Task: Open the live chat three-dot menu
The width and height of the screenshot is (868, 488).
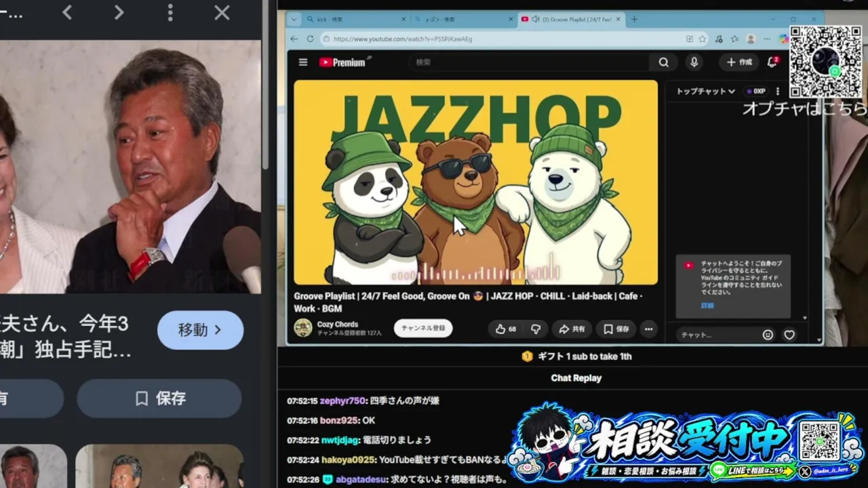Action: coord(778,91)
